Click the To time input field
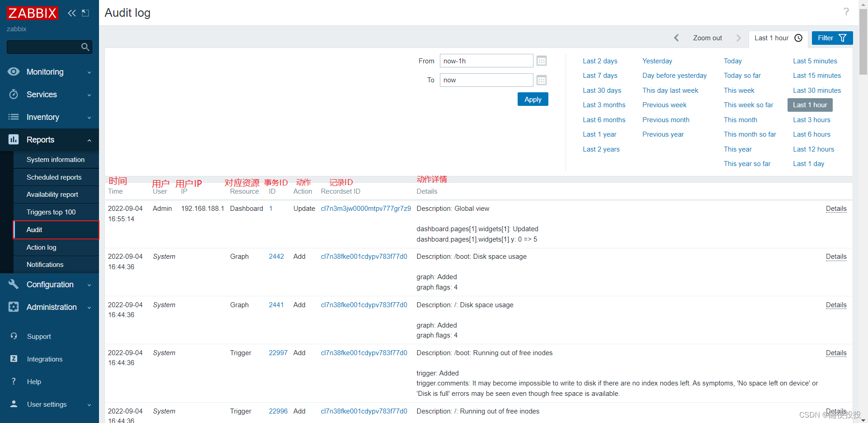The image size is (868, 423). [x=486, y=80]
